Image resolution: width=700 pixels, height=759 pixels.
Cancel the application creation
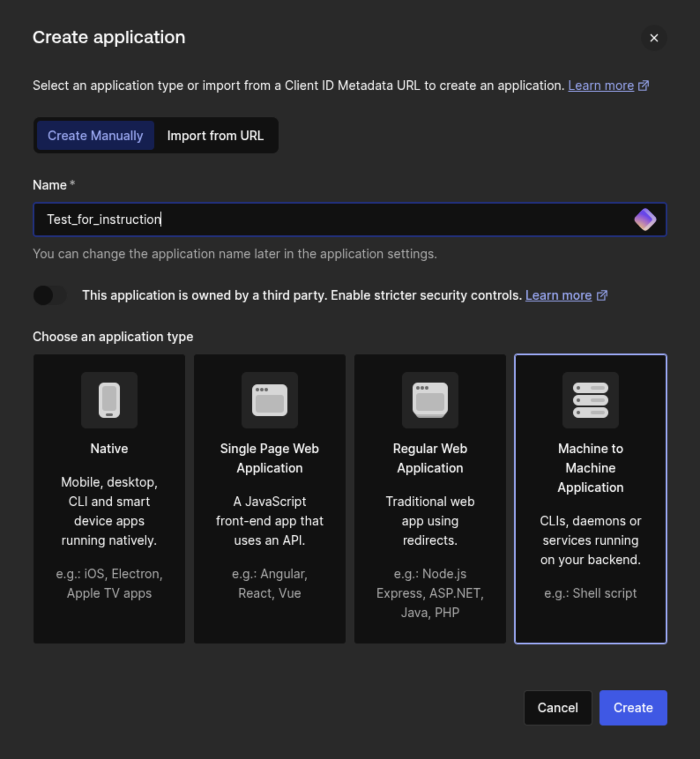558,708
